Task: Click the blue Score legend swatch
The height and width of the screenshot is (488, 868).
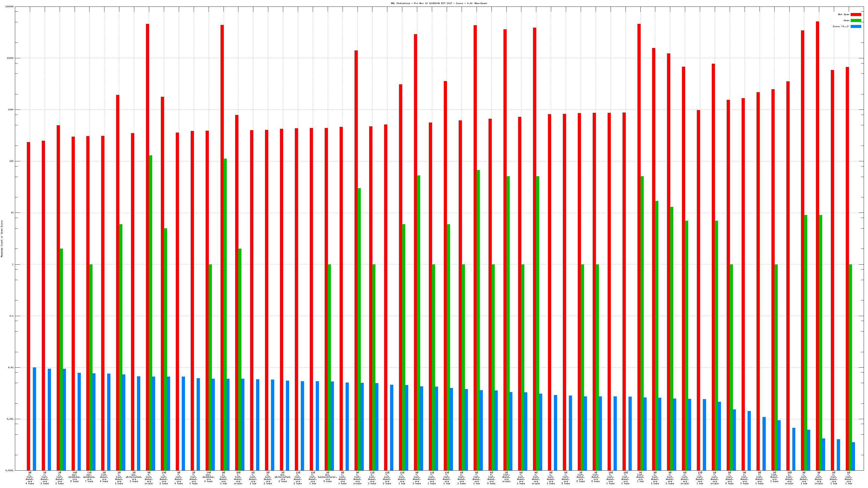Action: tap(856, 26)
